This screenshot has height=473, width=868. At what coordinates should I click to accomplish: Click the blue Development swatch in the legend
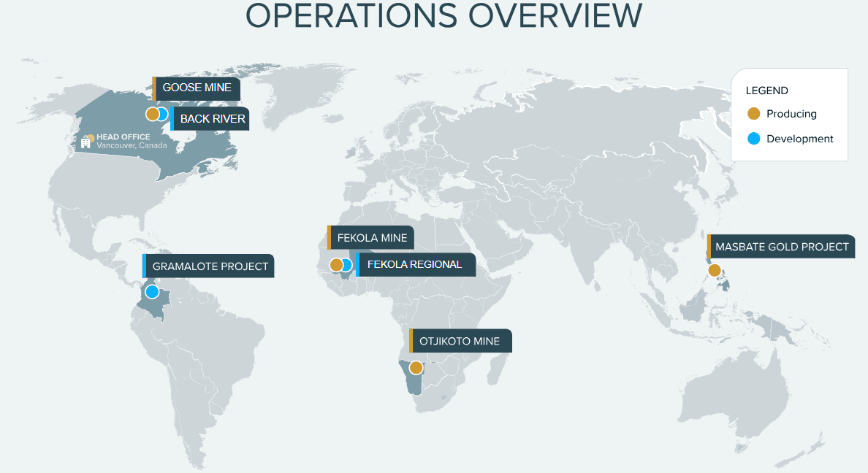pos(754,139)
